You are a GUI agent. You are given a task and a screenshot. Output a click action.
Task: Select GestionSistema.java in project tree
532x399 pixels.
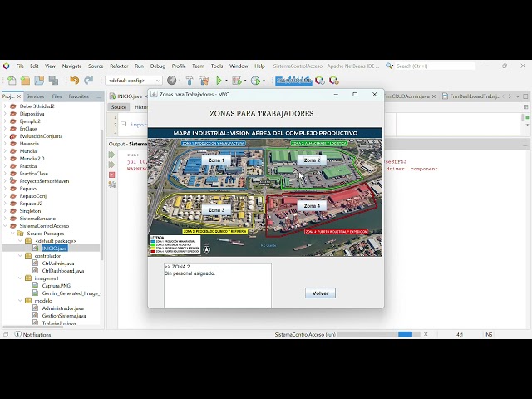click(64, 316)
